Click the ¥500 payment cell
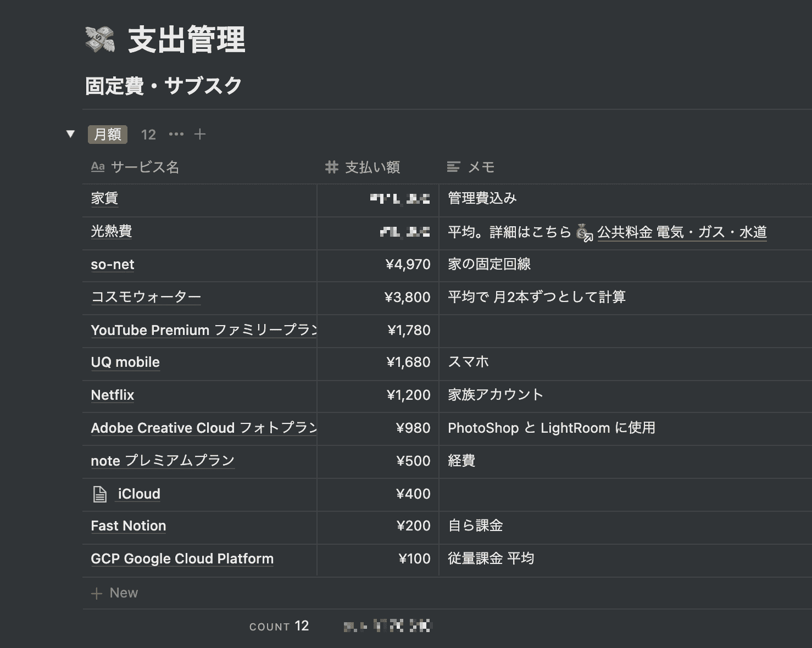The height and width of the screenshot is (648, 812). tap(378, 461)
